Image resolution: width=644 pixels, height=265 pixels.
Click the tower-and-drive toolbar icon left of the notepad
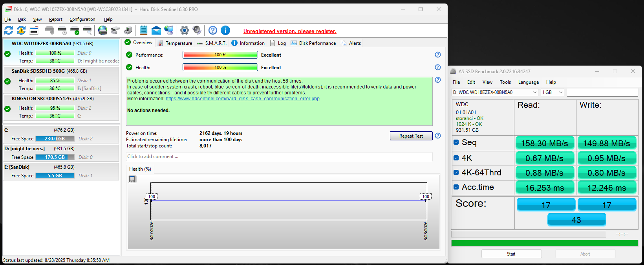(x=128, y=30)
